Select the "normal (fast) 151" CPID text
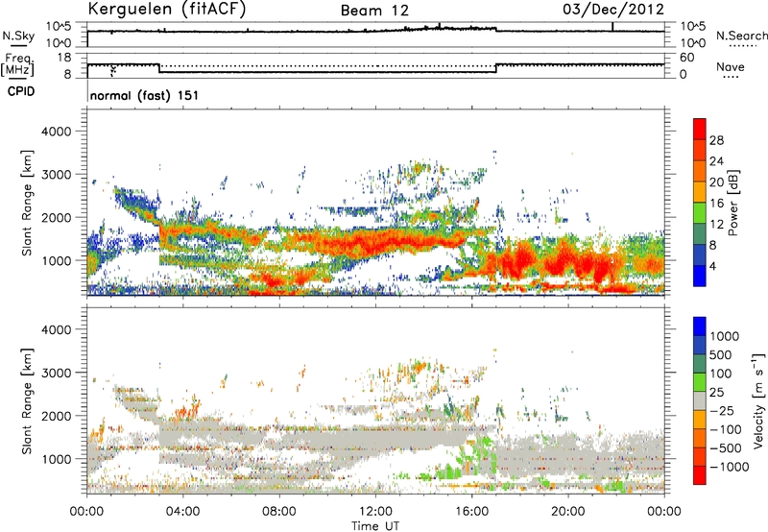The image size is (768, 532). pos(145,95)
